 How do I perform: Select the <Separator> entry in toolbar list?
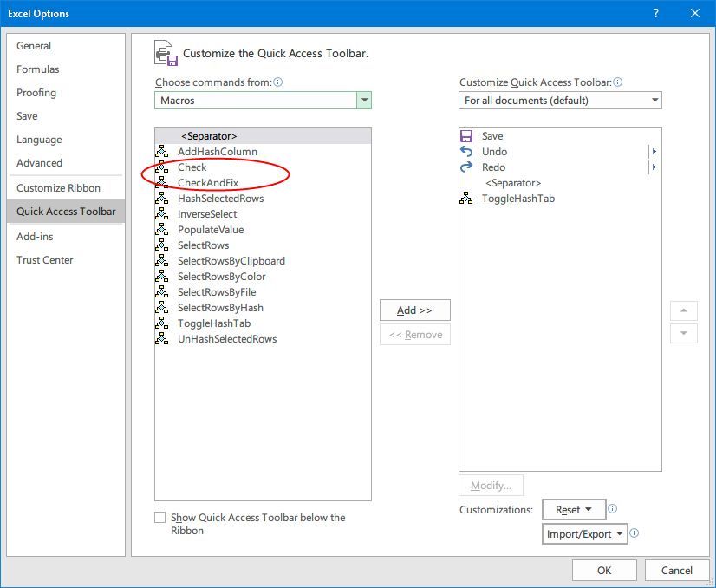[x=560, y=183]
